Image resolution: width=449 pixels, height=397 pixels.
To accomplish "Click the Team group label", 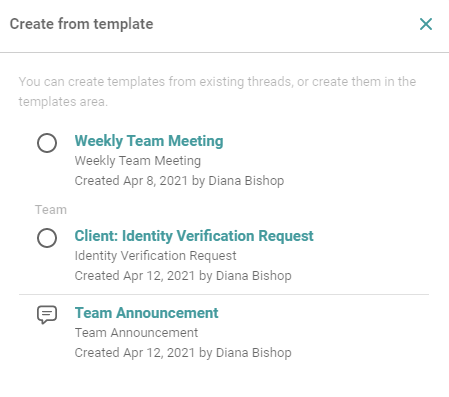I will coord(51,210).
